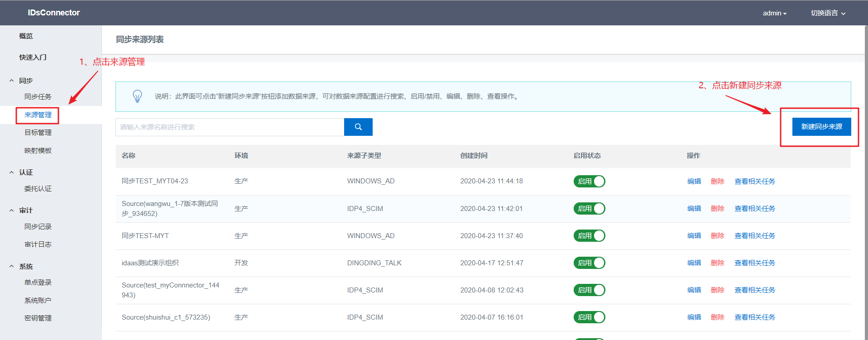This screenshot has height=340, width=868.
Task: Open the 切换语言 language dropdown
Action: tap(828, 13)
